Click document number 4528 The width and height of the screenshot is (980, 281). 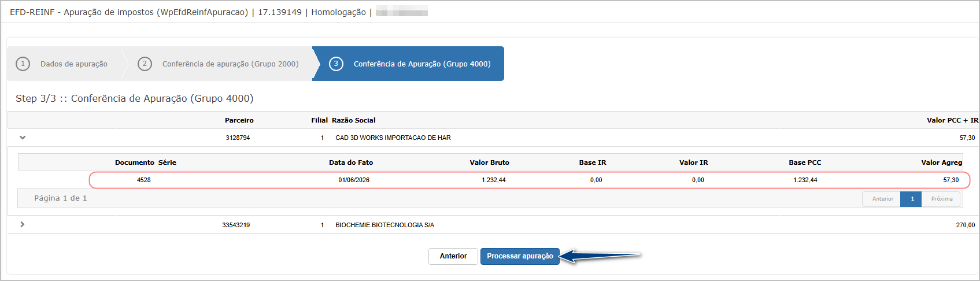143,180
